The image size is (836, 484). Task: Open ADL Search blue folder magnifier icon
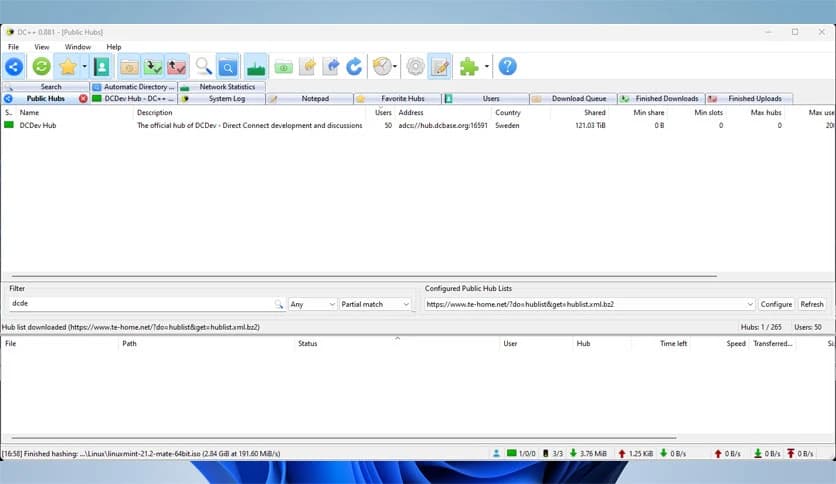click(x=228, y=67)
